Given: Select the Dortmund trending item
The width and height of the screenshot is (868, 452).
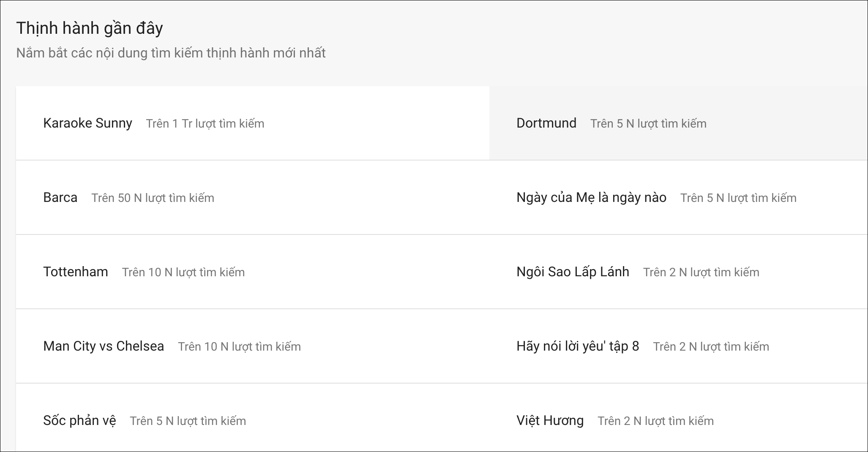Looking at the screenshot, I should (x=546, y=123).
